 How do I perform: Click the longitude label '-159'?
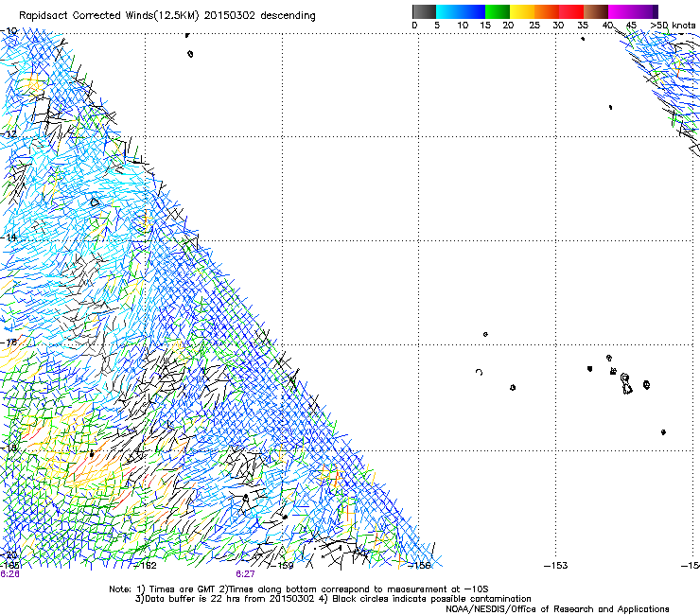tap(283, 566)
